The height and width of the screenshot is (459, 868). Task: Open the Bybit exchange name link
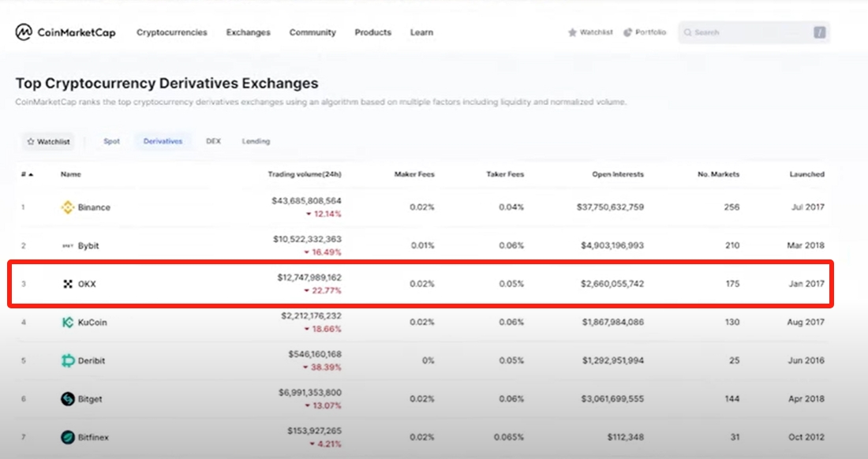point(88,245)
